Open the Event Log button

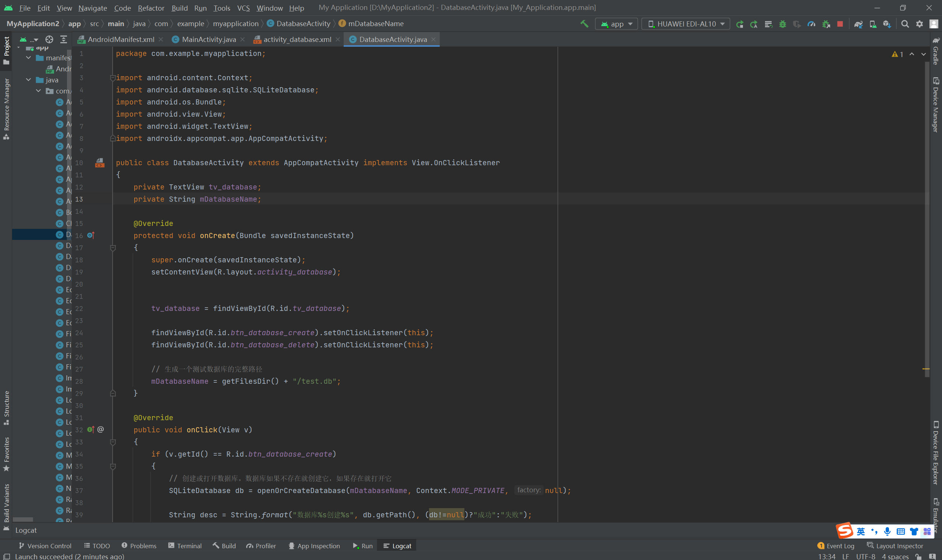click(836, 546)
